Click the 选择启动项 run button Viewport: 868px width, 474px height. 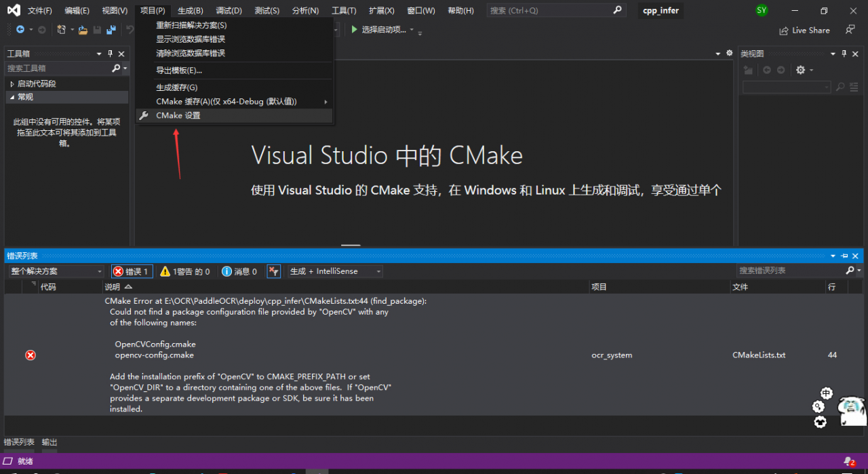pos(378,30)
